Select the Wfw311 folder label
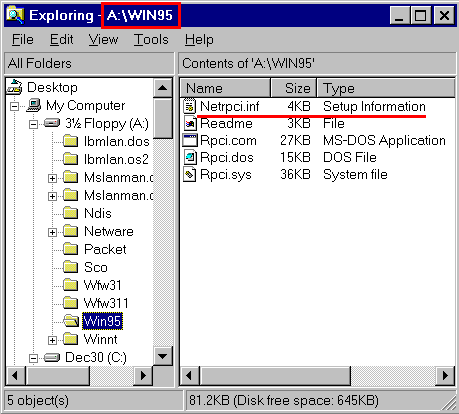 (x=106, y=303)
